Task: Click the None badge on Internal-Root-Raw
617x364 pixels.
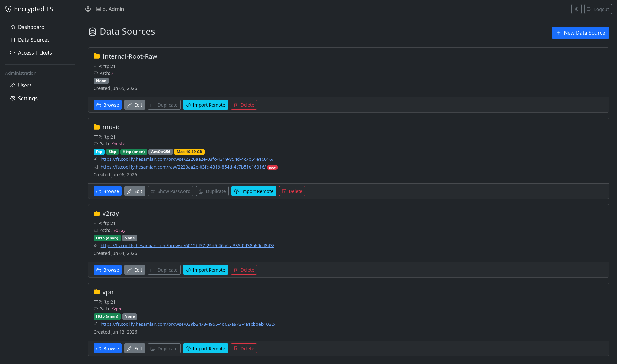Action: [x=101, y=81]
